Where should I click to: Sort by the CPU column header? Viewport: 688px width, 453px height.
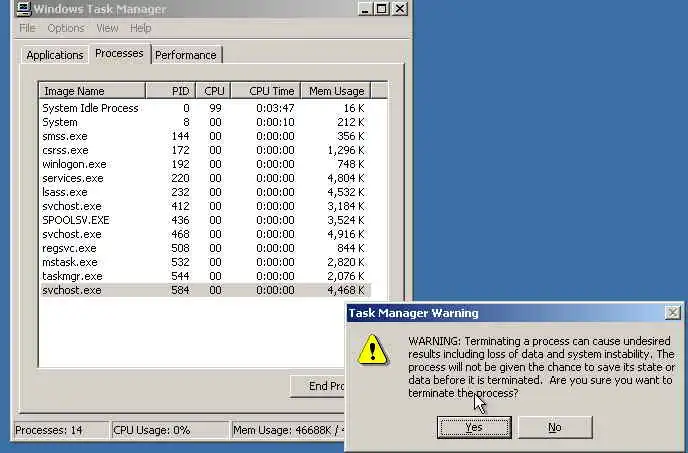[x=213, y=91]
